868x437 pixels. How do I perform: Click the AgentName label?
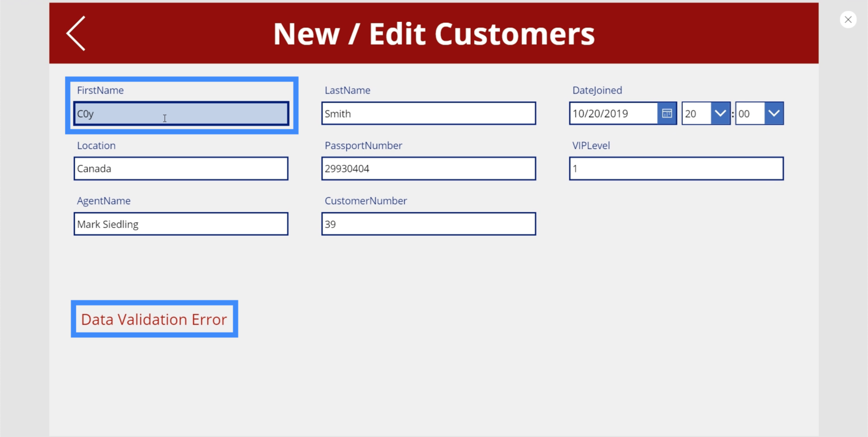tap(103, 201)
